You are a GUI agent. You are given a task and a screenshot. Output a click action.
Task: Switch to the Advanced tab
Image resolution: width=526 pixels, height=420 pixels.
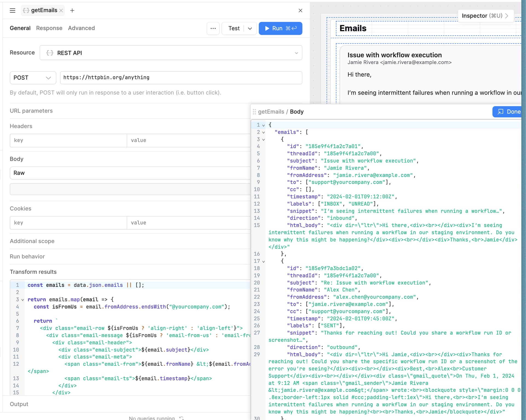(x=81, y=28)
